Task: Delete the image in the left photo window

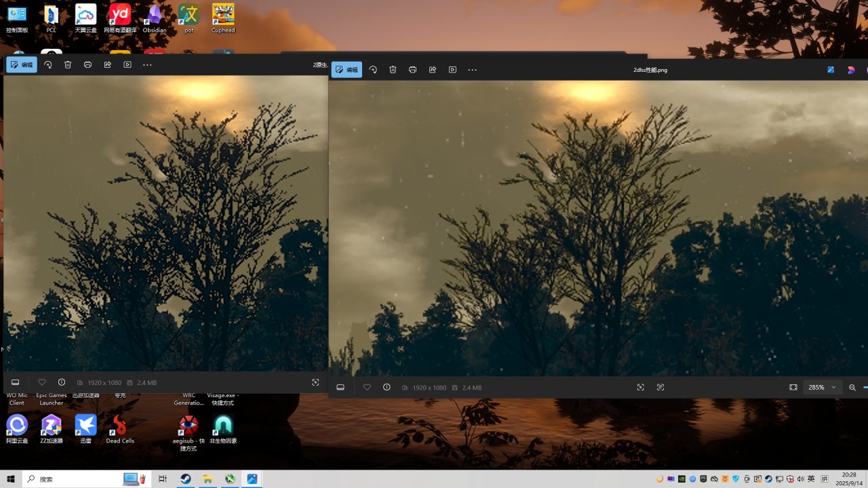Action: pyautogui.click(x=68, y=64)
